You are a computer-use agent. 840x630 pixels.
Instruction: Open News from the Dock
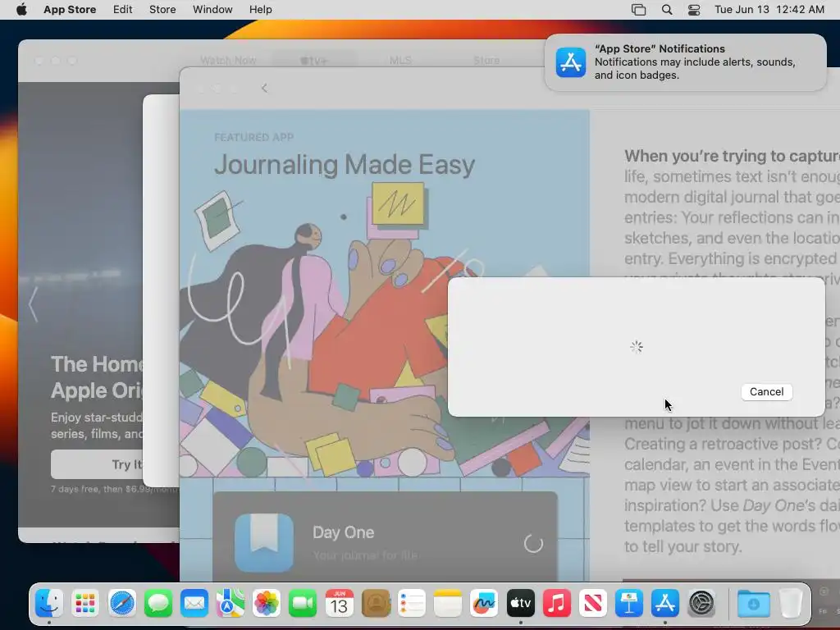[x=592, y=604]
